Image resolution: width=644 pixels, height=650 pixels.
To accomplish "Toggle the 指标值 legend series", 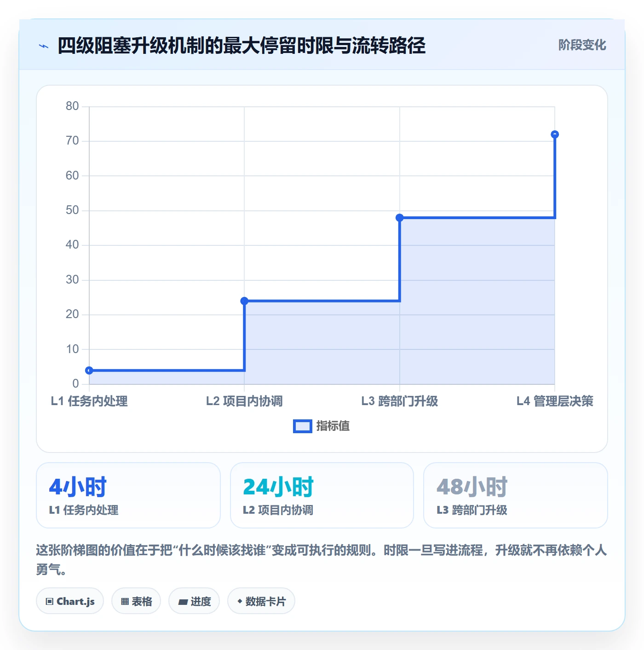I will (x=322, y=426).
